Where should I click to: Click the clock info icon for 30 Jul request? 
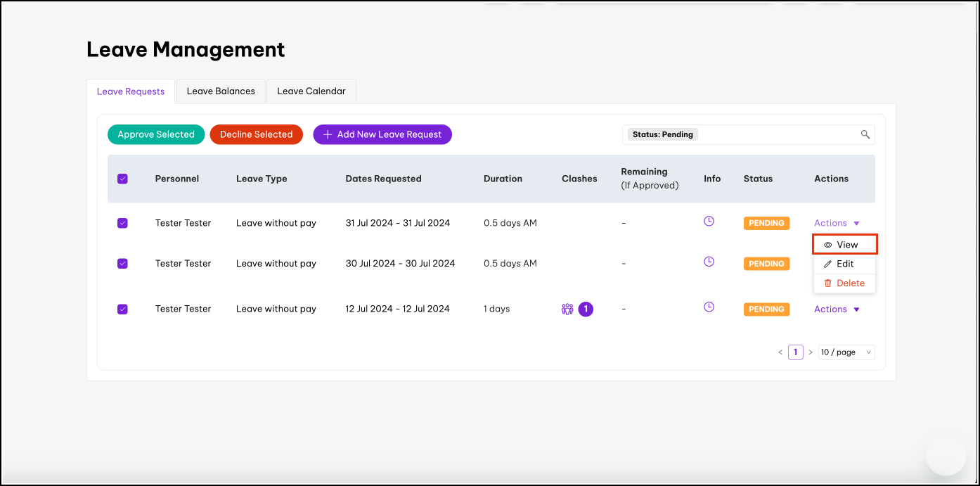[709, 262]
